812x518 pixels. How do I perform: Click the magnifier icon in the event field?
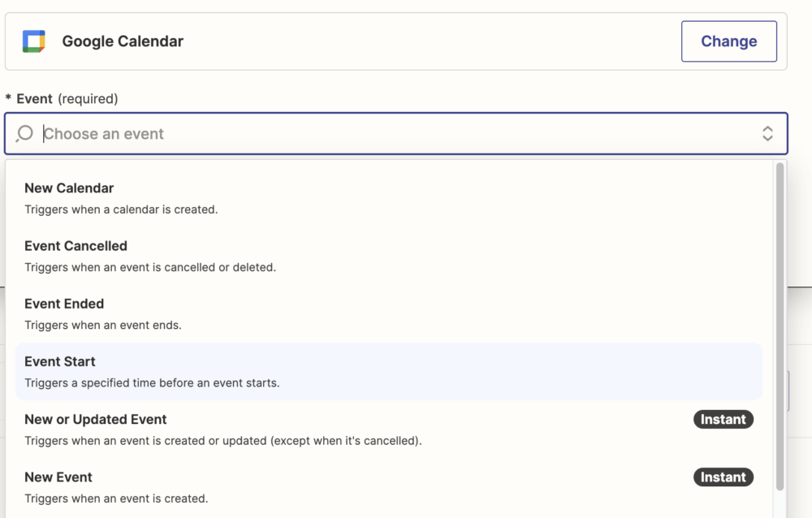click(25, 134)
